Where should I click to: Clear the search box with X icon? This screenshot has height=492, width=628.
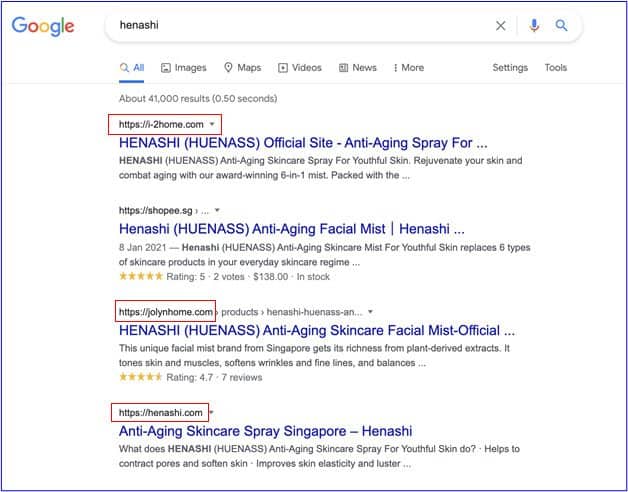click(x=500, y=26)
